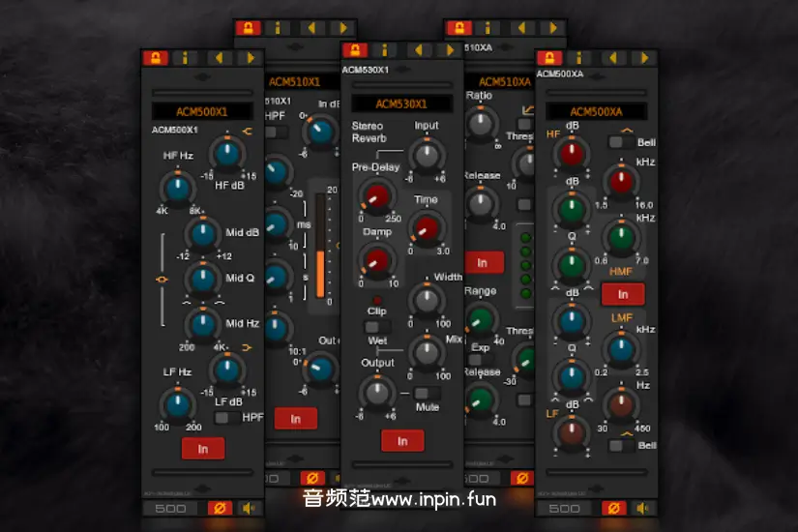Click the In button on ACM510XA
The height and width of the screenshot is (532, 798).
(x=483, y=263)
